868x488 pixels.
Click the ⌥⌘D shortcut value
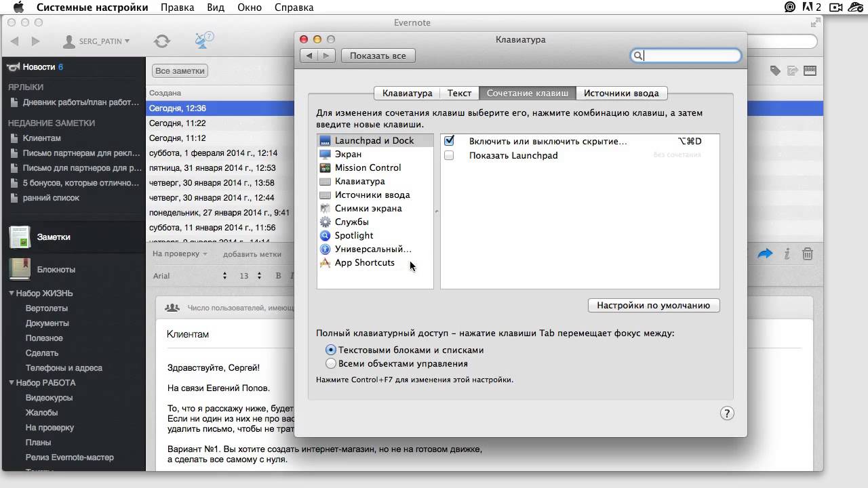[x=690, y=141]
